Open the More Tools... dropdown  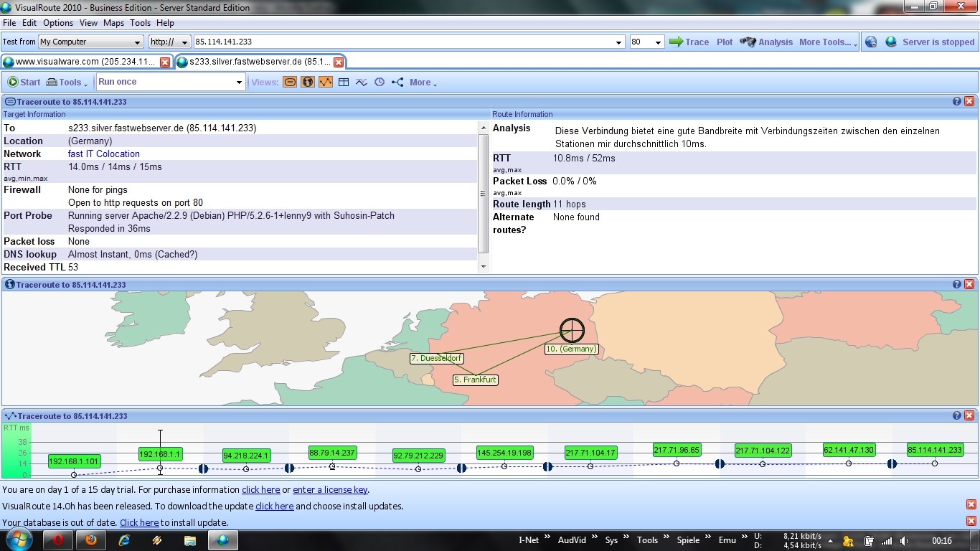click(x=828, y=42)
